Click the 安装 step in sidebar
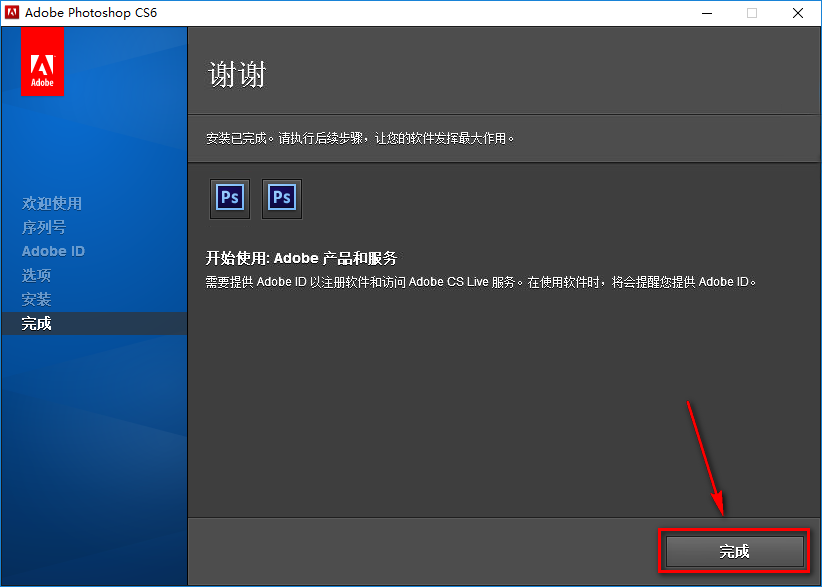This screenshot has height=587, width=822. 37,299
